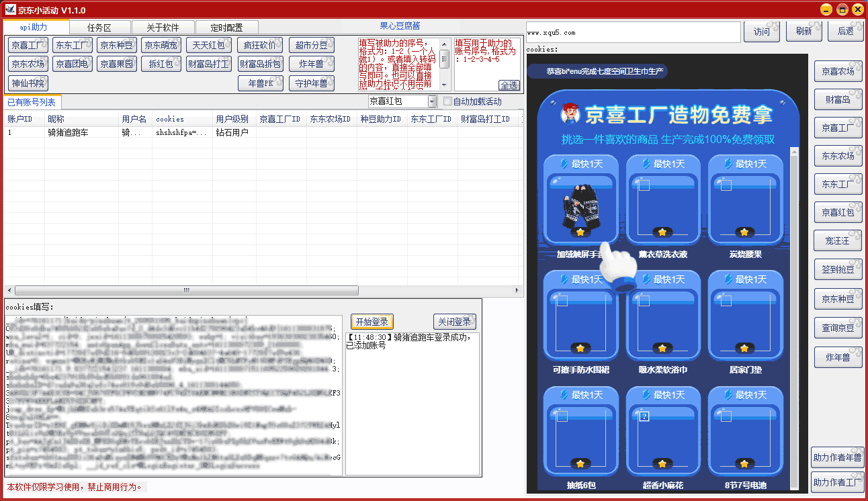Click the 签到抢豆 side shortcut button
The width and height of the screenshot is (868, 501).
coord(838,269)
